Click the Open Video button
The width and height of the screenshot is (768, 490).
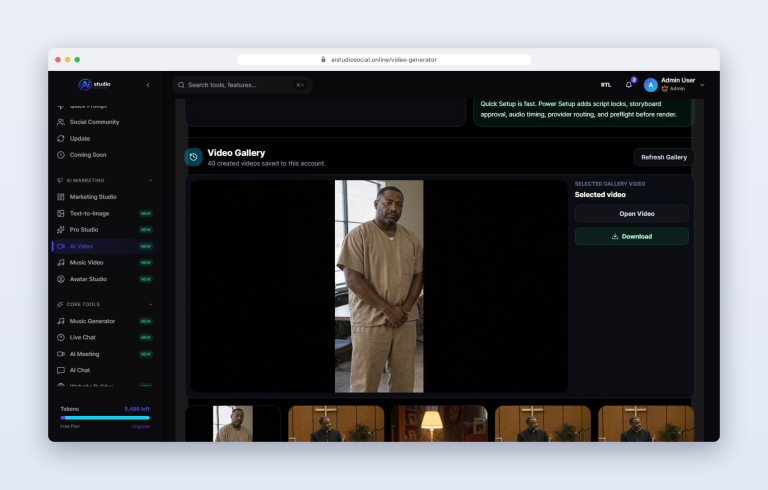pos(632,214)
